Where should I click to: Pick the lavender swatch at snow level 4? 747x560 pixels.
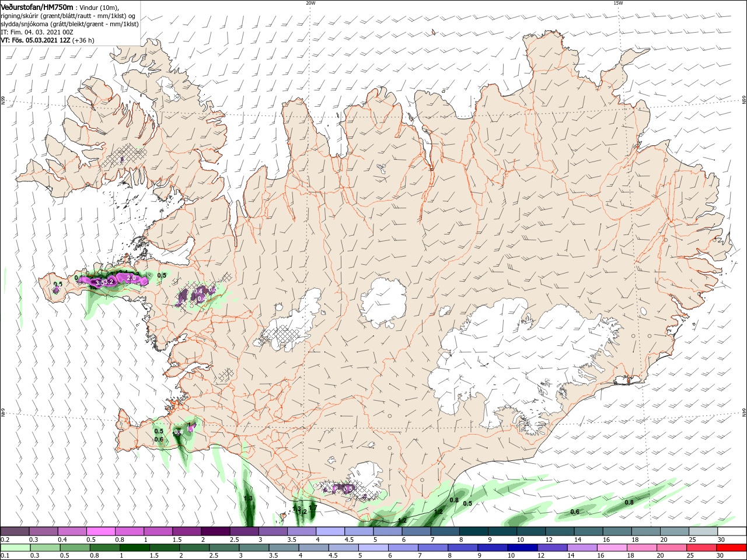tap(330, 531)
